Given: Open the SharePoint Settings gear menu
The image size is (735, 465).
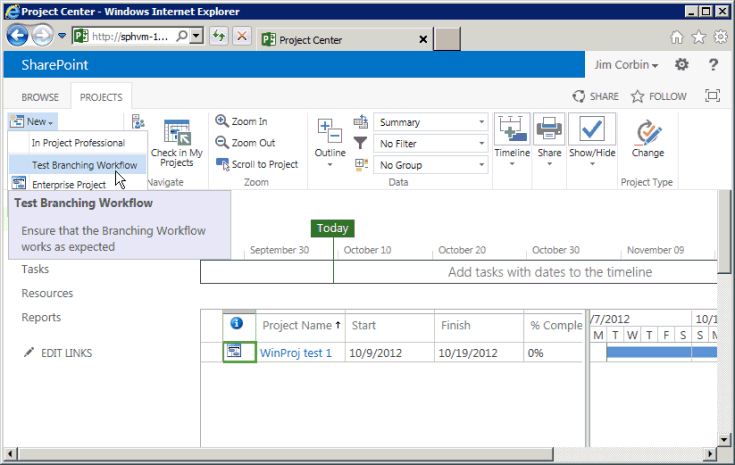Looking at the screenshot, I should pyautogui.click(x=682, y=65).
